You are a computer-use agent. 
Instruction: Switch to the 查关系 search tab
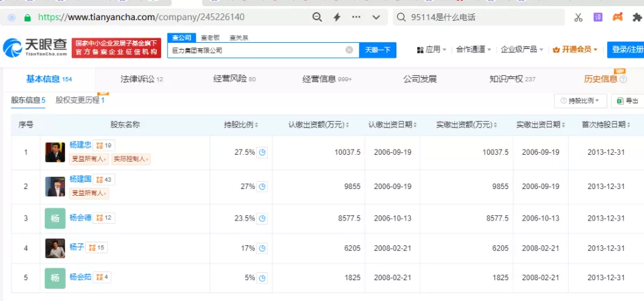(239, 38)
